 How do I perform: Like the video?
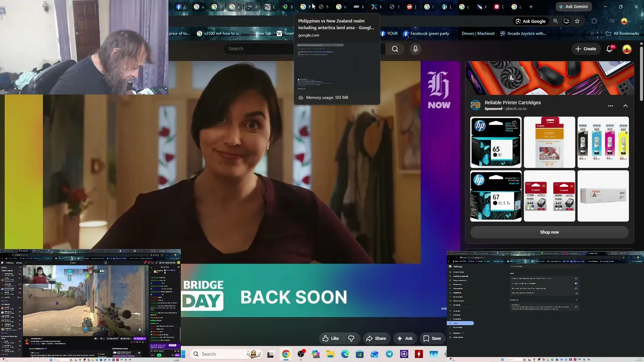tap(330, 338)
